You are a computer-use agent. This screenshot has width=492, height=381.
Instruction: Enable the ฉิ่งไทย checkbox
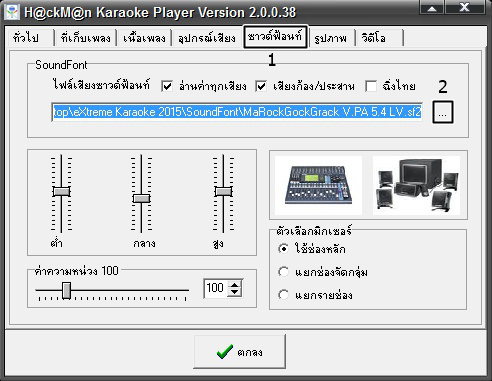pyautogui.click(x=371, y=86)
